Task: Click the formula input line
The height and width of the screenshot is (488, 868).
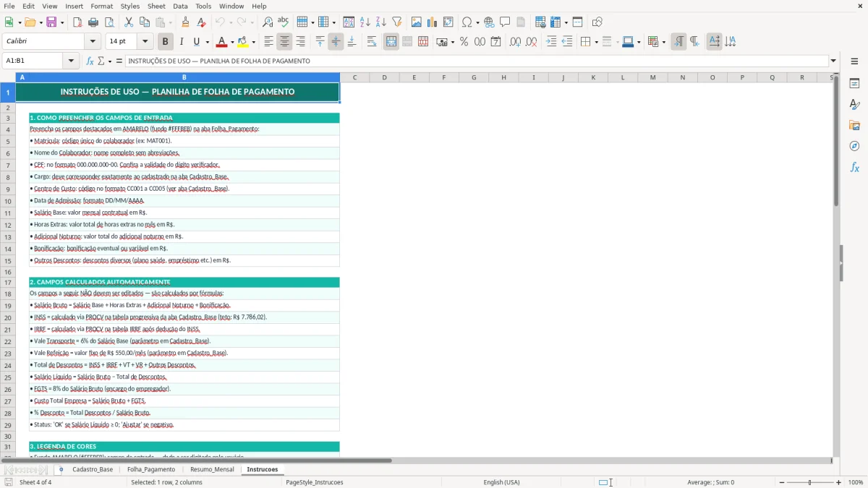Action: coord(477,61)
